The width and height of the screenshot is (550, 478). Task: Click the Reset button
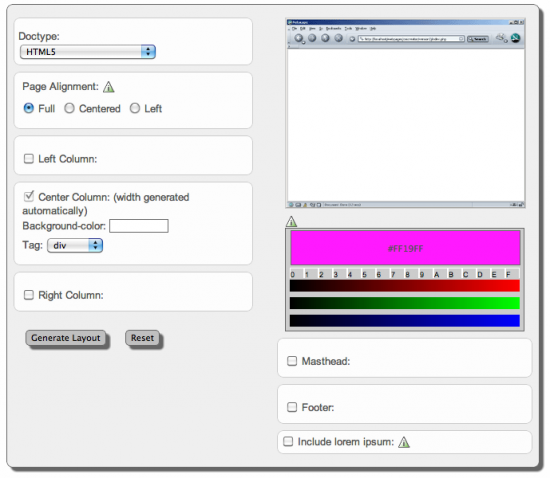coord(142,338)
